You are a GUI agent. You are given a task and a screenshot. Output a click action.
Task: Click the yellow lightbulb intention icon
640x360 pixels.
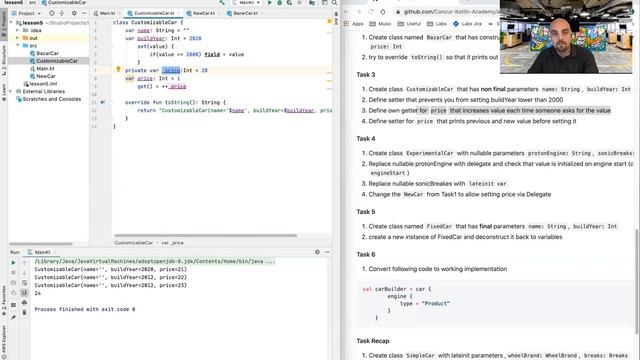click(118, 69)
